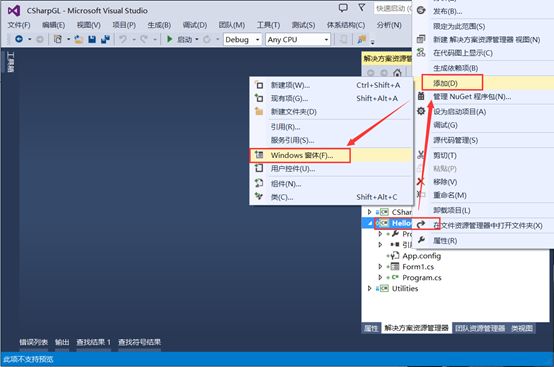
Task: Click the Undo toolbar icon
Action: (x=123, y=39)
